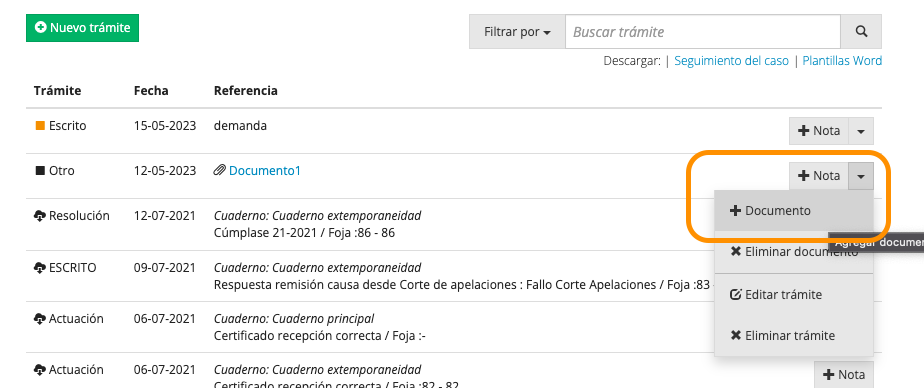Click the paperclip icon beside Documento1
This screenshot has width=924, height=388.
pyautogui.click(x=219, y=171)
